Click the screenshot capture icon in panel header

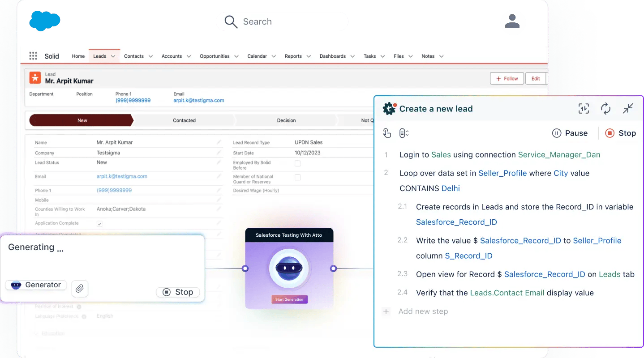pyautogui.click(x=584, y=108)
